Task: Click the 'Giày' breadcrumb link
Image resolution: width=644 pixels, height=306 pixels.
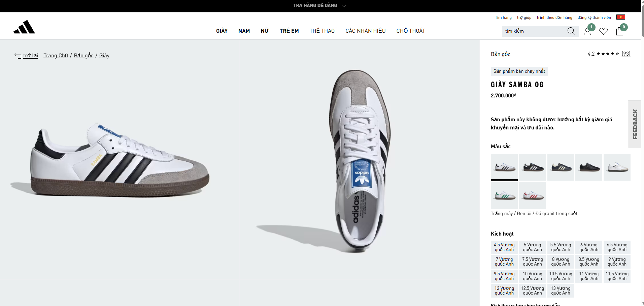Action: click(104, 56)
